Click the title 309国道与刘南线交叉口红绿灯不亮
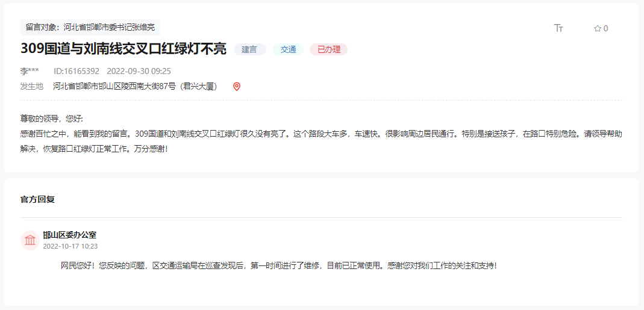The height and width of the screenshot is (310, 644). pos(123,50)
